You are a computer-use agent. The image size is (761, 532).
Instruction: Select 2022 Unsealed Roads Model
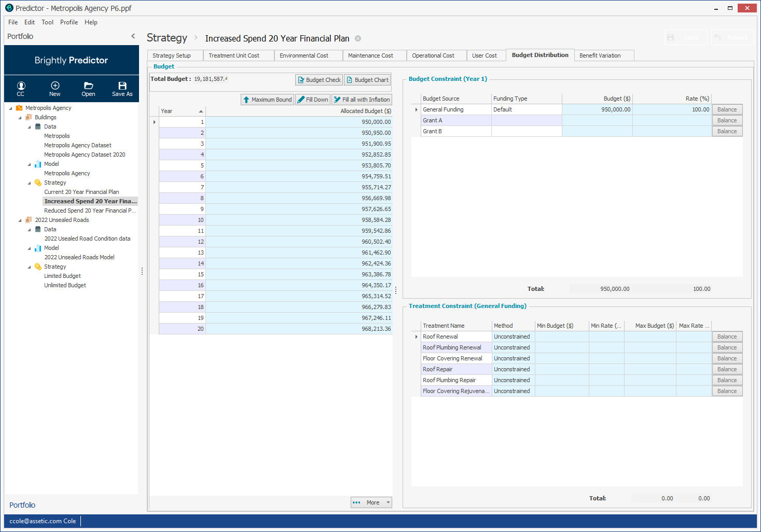79,257
